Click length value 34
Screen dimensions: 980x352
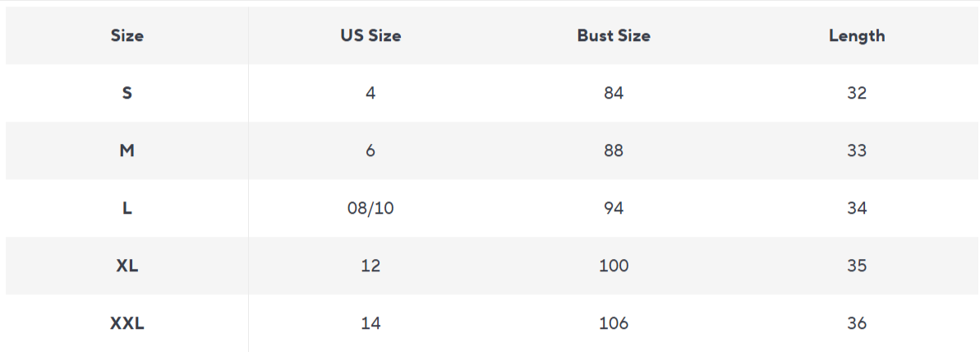point(857,208)
